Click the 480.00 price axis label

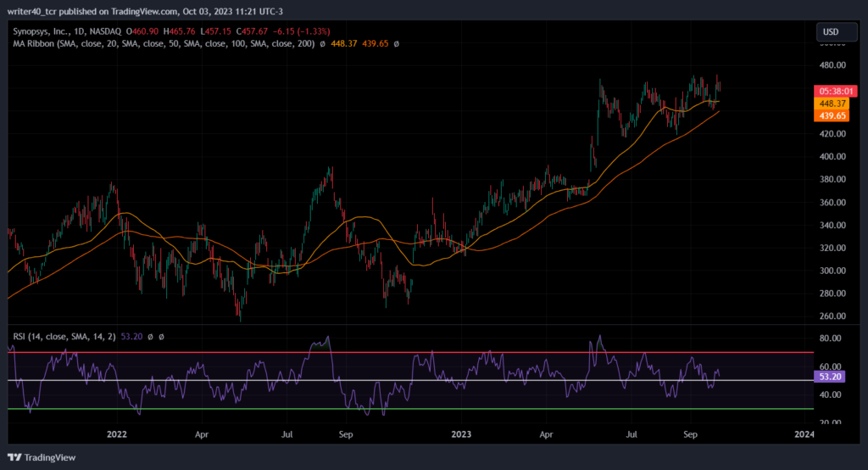832,64
